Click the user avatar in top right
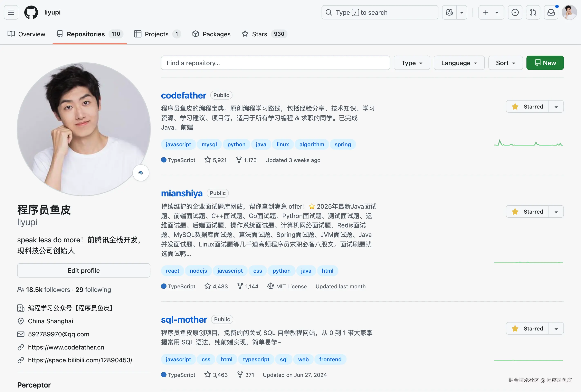This screenshot has height=392, width=581. click(569, 12)
